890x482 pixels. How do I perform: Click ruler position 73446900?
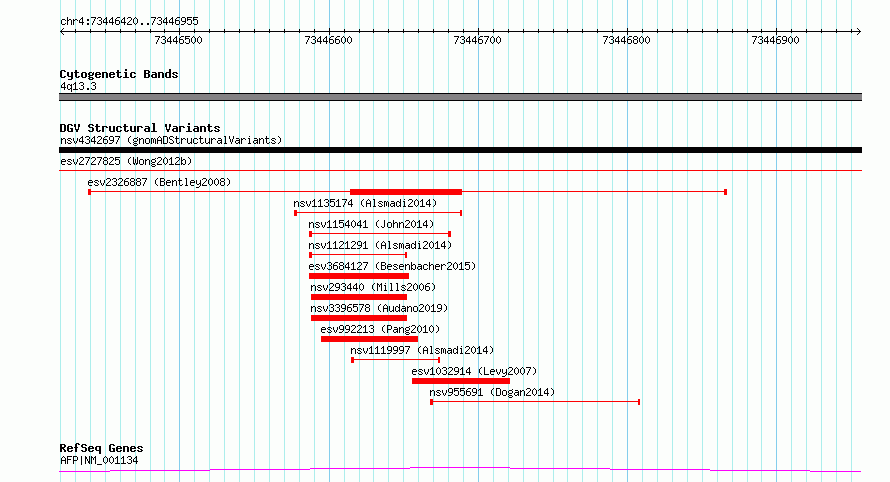(x=775, y=40)
